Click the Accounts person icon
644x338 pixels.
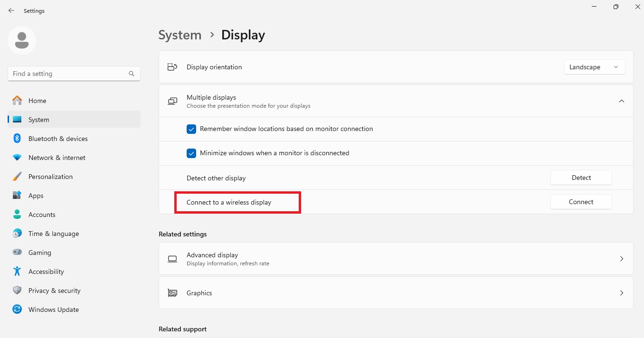pos(17,215)
